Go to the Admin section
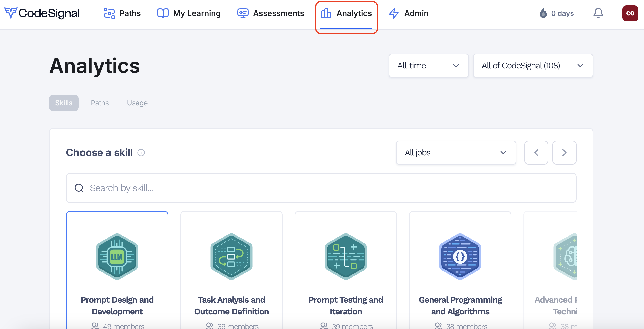This screenshot has height=329, width=644. pos(409,13)
